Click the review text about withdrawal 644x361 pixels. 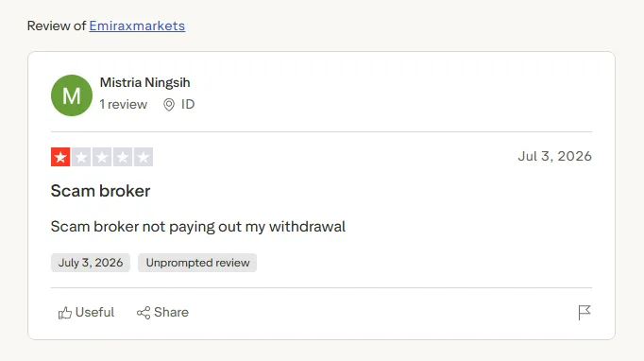tap(198, 227)
